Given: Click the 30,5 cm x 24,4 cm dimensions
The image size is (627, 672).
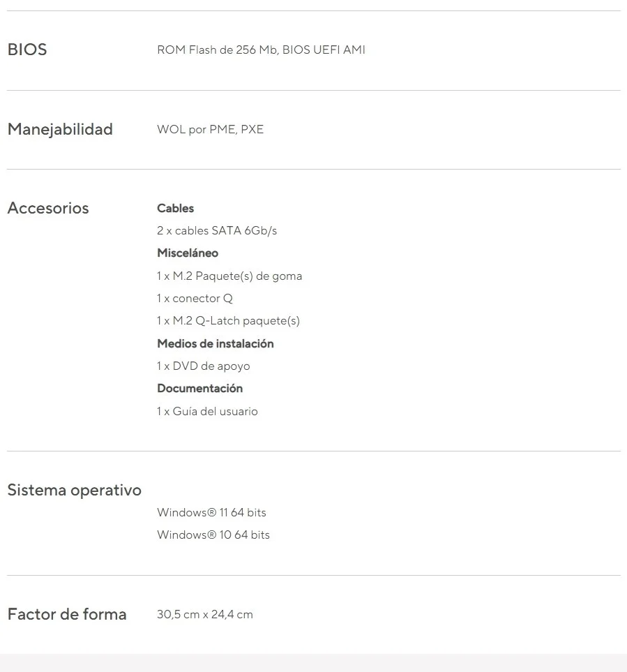Looking at the screenshot, I should (x=204, y=614).
